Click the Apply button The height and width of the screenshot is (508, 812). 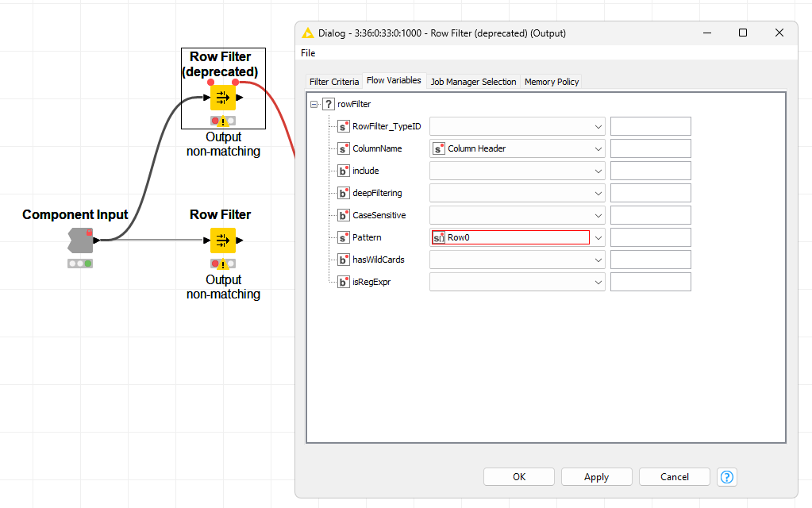(596, 477)
